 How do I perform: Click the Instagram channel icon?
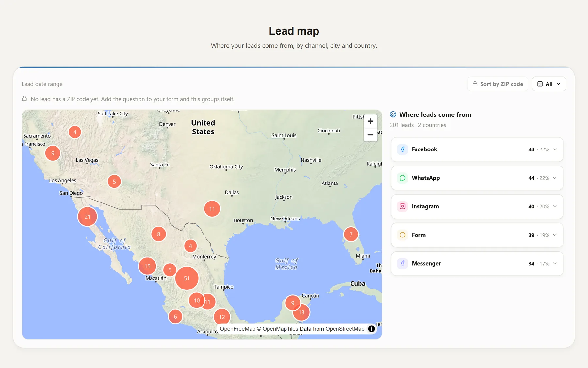pyautogui.click(x=402, y=206)
